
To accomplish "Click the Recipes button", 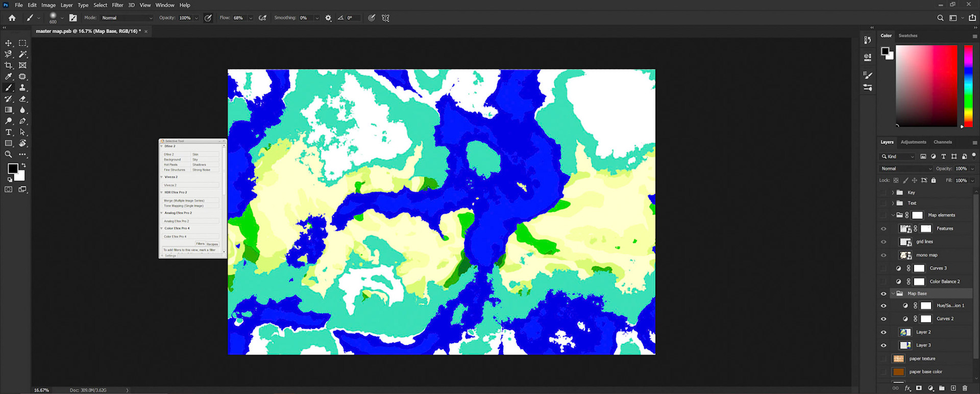I will [x=212, y=244].
